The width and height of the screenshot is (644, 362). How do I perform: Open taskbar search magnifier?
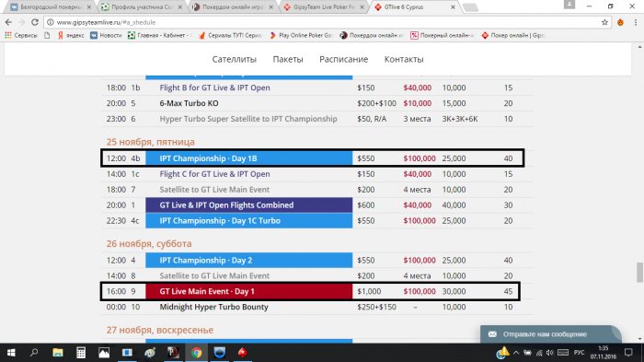pos(34,353)
